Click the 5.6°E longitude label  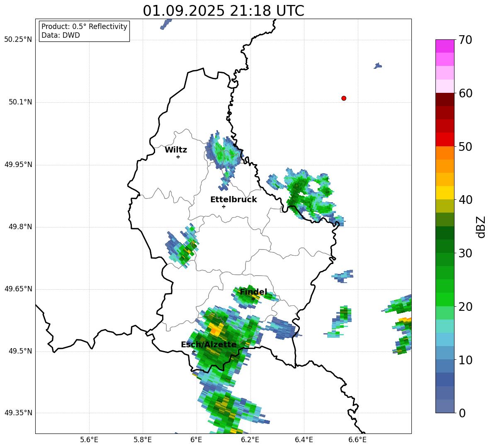(89, 440)
